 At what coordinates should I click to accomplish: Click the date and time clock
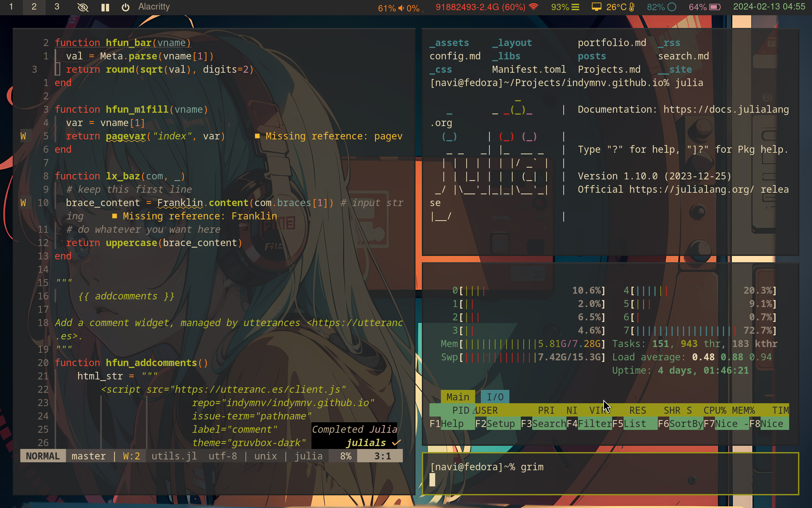point(769,7)
